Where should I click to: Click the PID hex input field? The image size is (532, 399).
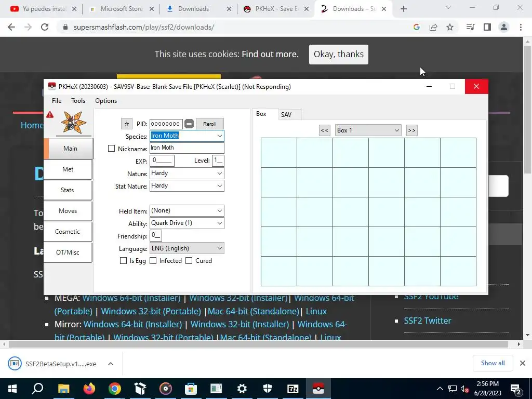(x=166, y=124)
